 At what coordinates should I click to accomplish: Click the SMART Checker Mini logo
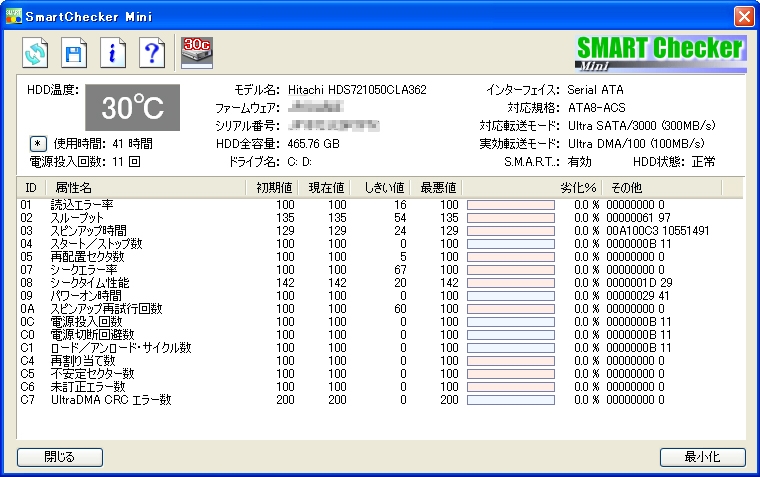pyautogui.click(x=659, y=52)
